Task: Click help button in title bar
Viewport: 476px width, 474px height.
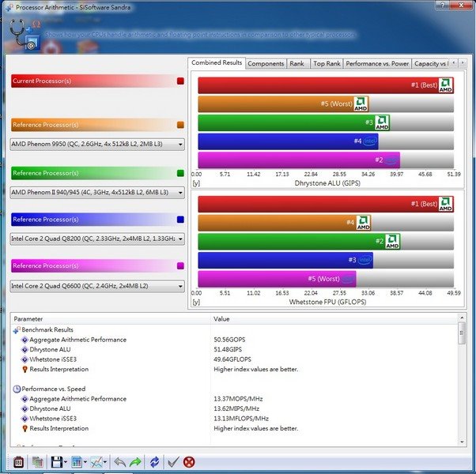Action: (x=443, y=5)
